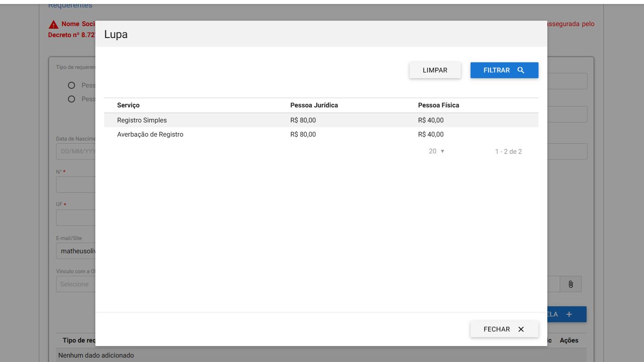Click the Lupa dialog title
The width and height of the screenshot is (644, 362).
[116, 34]
